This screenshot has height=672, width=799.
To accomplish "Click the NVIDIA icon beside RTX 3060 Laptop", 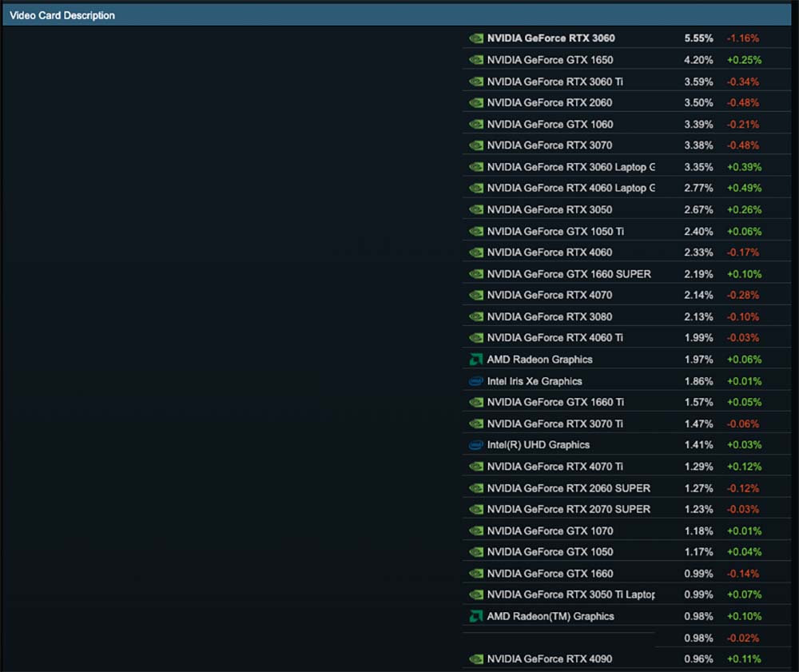I will [476, 166].
